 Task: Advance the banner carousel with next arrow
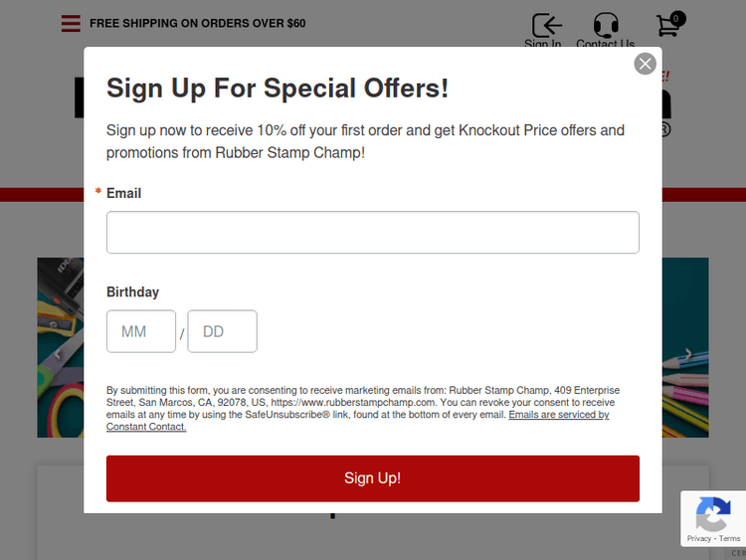click(x=688, y=354)
